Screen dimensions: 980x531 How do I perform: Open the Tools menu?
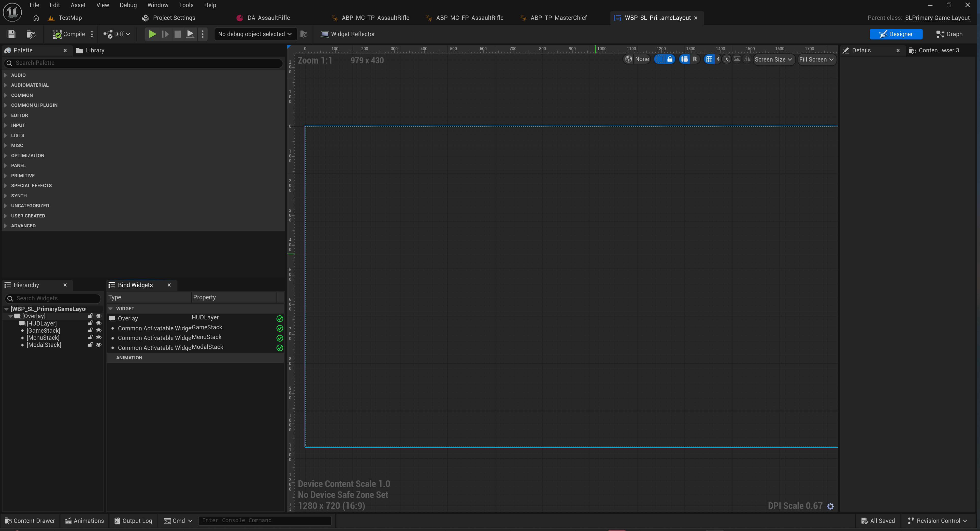pyautogui.click(x=186, y=5)
